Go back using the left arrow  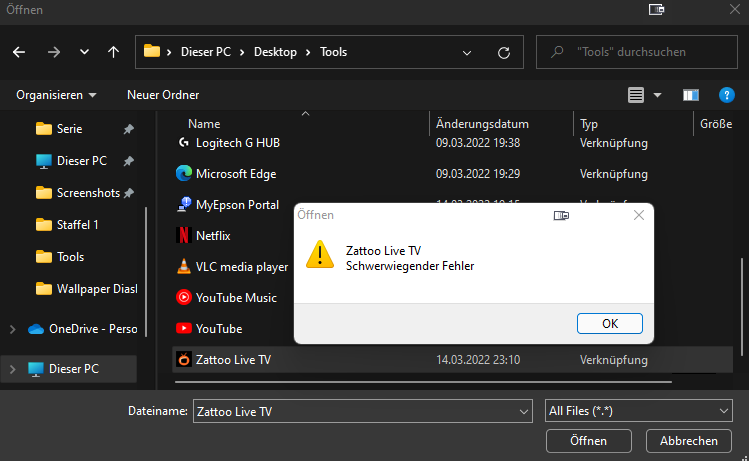click(x=19, y=52)
